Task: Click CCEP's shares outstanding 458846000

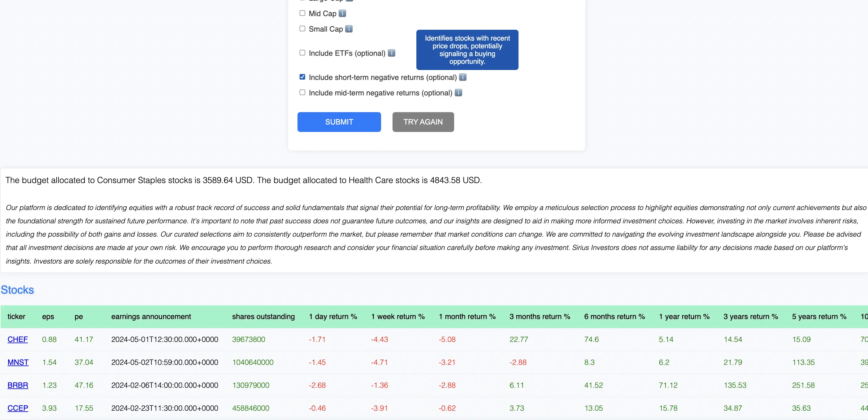Action: point(251,408)
